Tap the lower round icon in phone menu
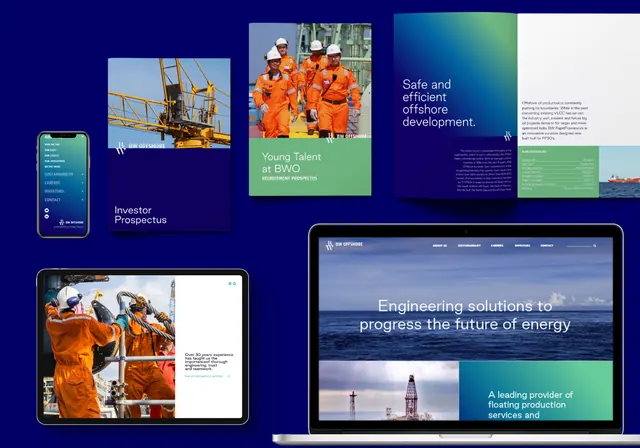This screenshot has height=448, width=640. 47,217
